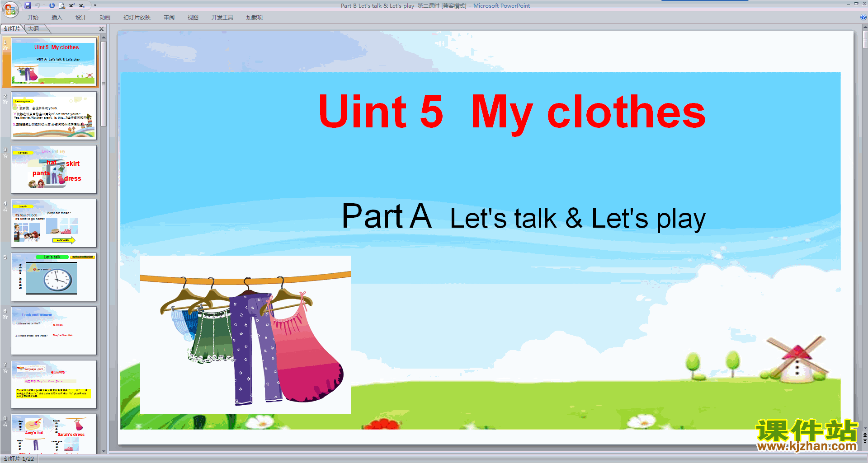Minimize the PowerPoint window
This screenshot has height=463, width=868.
tap(848, 4)
